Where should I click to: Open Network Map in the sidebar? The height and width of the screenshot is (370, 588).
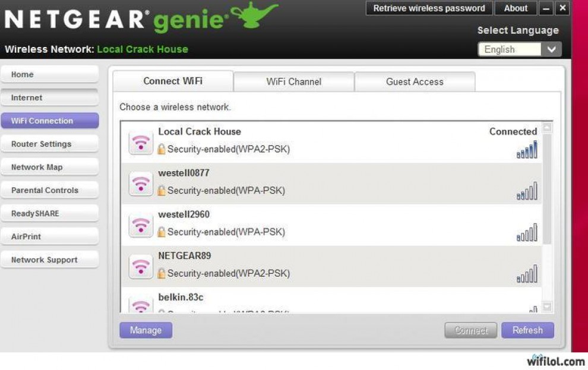click(x=50, y=167)
